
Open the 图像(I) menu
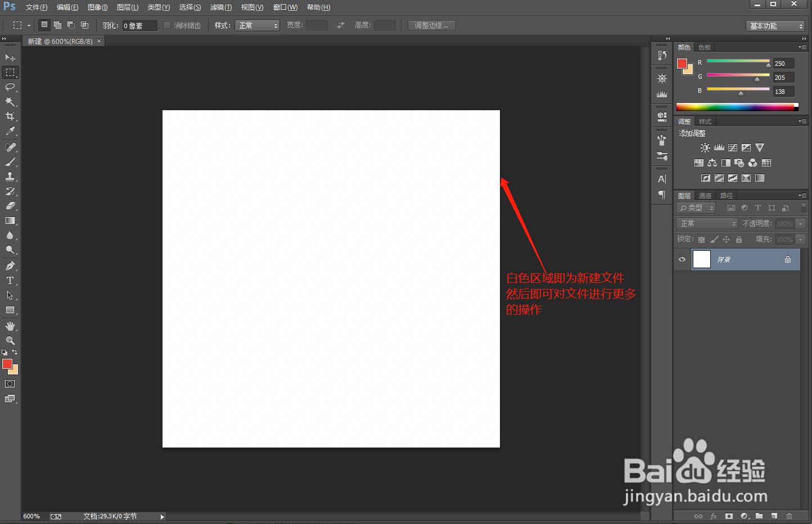pos(97,7)
